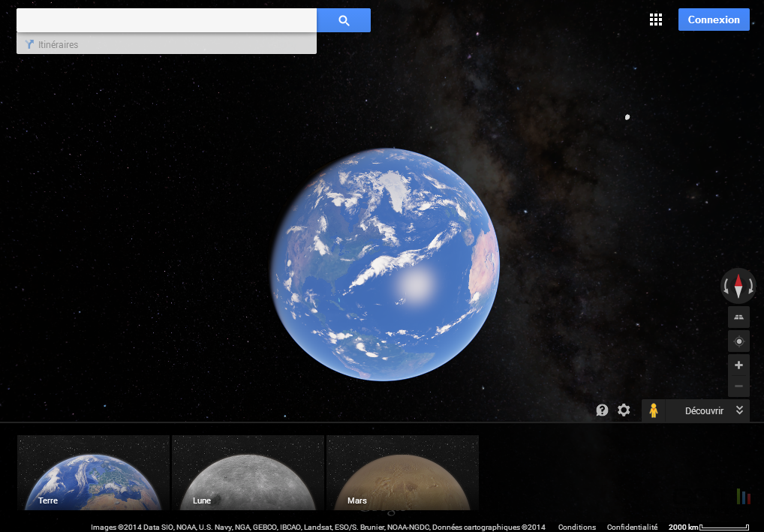Zoom out using the minus icon
Screen dimensions: 764x532
[738, 386]
